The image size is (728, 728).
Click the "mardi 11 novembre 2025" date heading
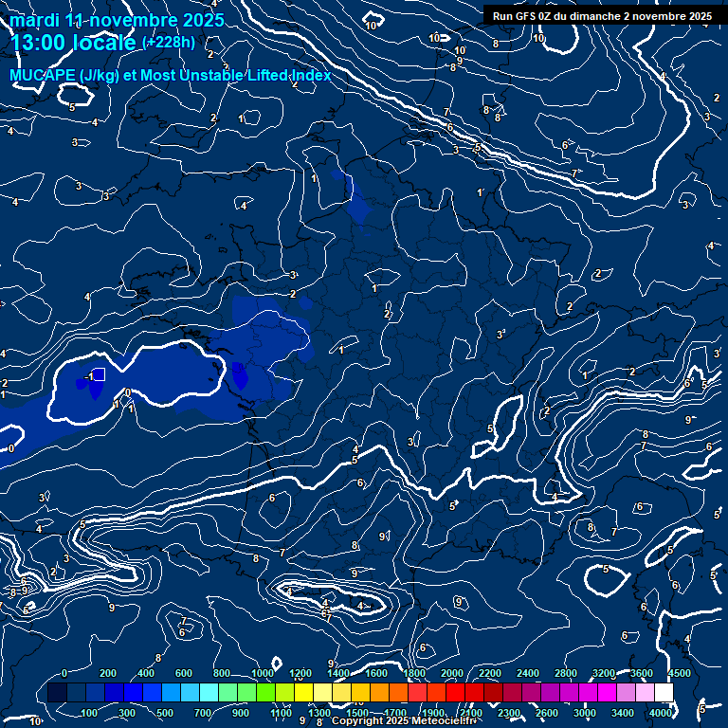(x=117, y=20)
